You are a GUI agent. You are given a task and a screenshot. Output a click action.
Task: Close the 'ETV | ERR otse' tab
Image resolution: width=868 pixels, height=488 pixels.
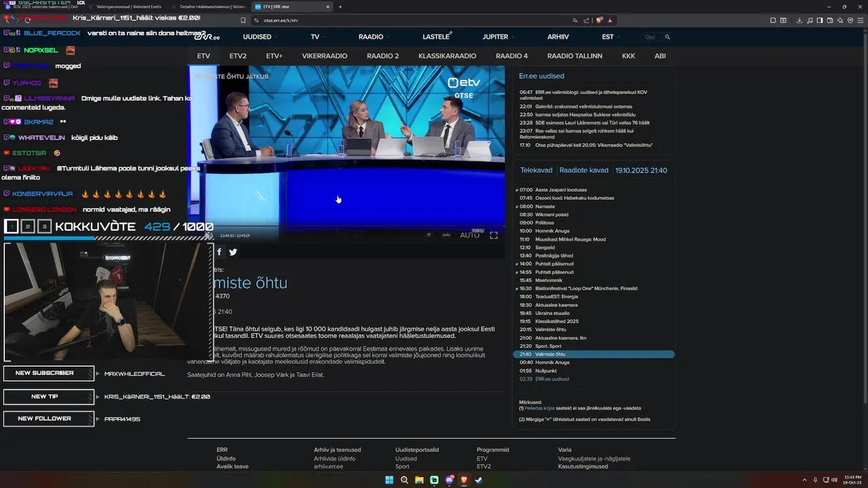(328, 7)
